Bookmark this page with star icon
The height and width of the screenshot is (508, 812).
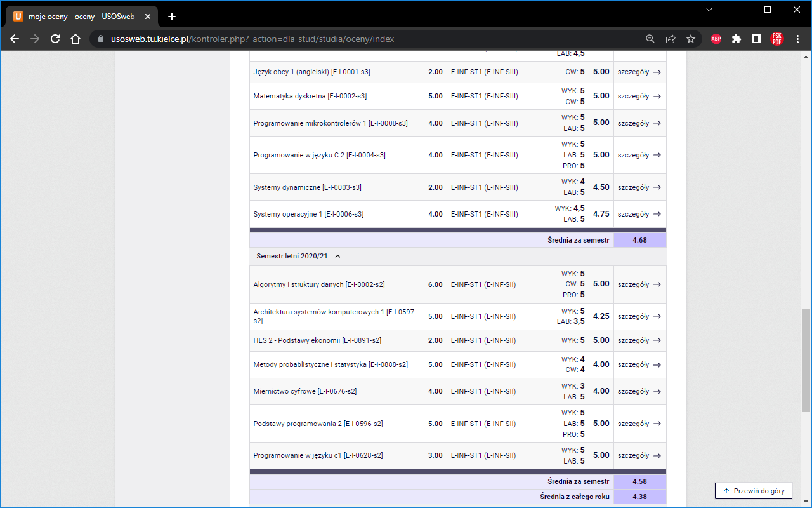pyautogui.click(x=691, y=39)
